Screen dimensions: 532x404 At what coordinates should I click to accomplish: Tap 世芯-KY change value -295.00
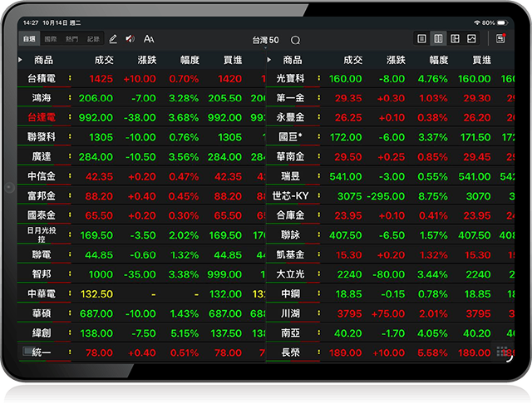click(386, 196)
